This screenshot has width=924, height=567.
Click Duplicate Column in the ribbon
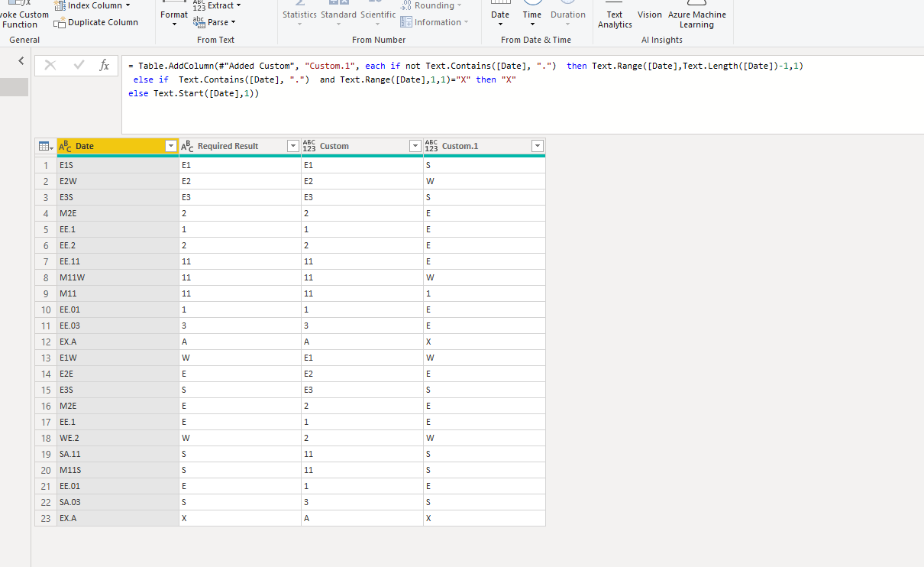pyautogui.click(x=96, y=22)
